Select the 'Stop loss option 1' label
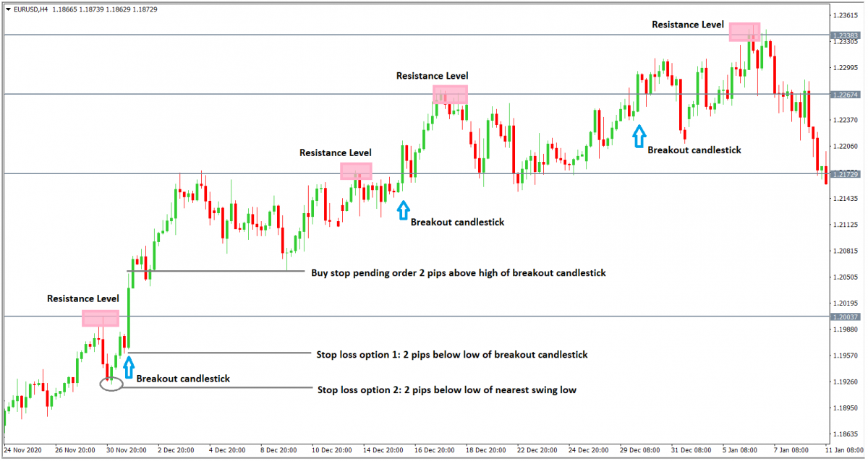 (452, 355)
